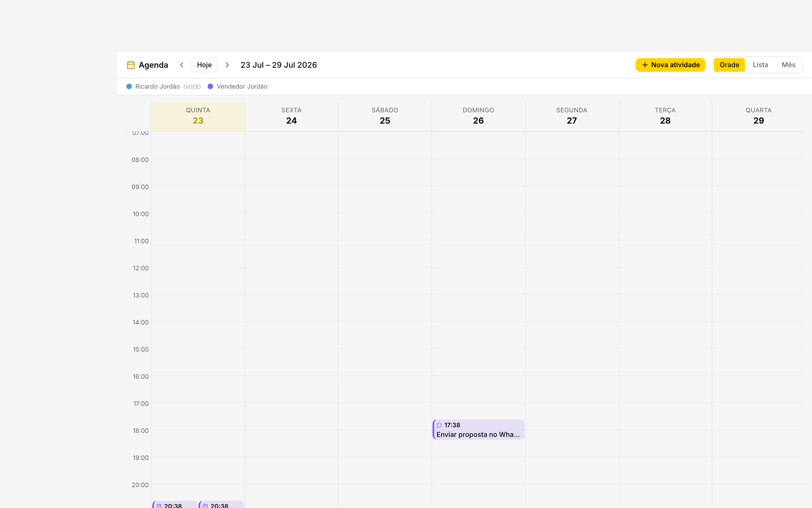
Task: Toggle Ricardo Jordão blue calendar dot
Action: (x=129, y=86)
